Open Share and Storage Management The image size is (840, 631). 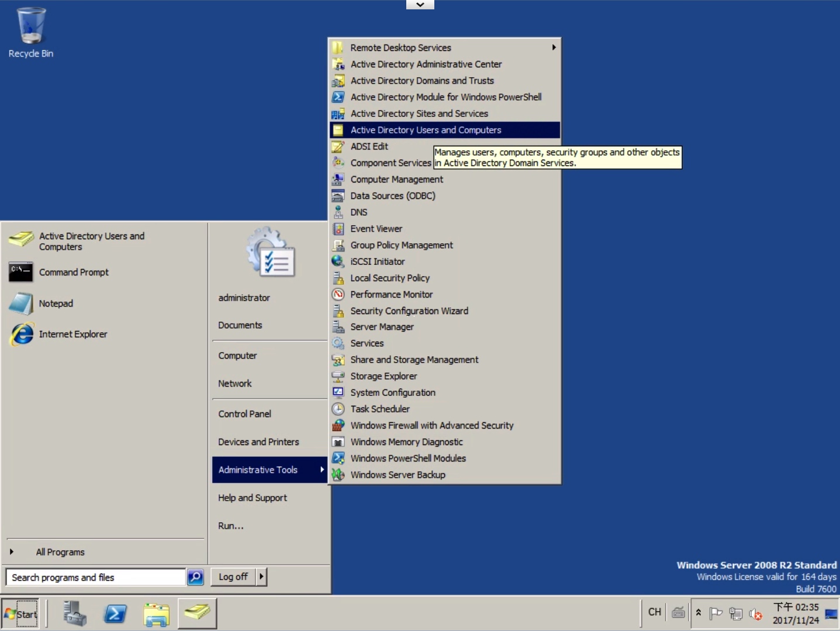(444, 360)
